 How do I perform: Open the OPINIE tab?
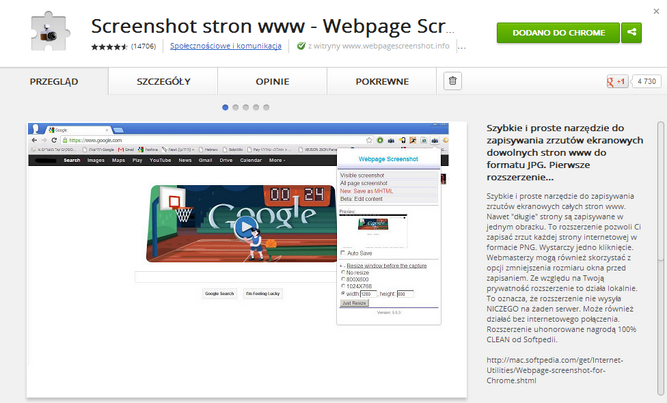coord(272,81)
